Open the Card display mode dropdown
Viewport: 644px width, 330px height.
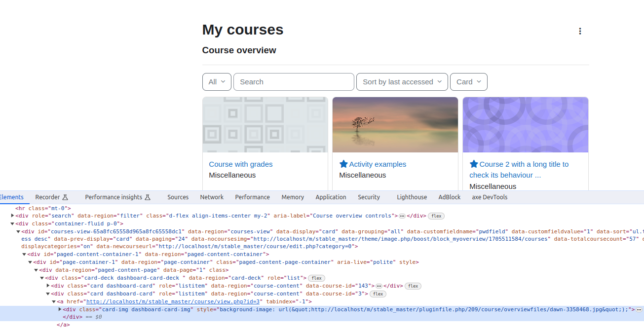tap(469, 82)
